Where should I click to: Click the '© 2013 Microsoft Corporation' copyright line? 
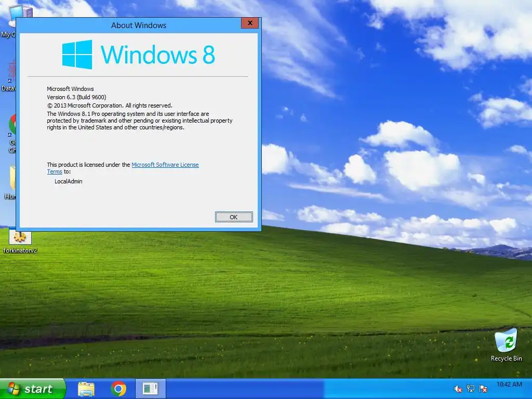coord(110,105)
